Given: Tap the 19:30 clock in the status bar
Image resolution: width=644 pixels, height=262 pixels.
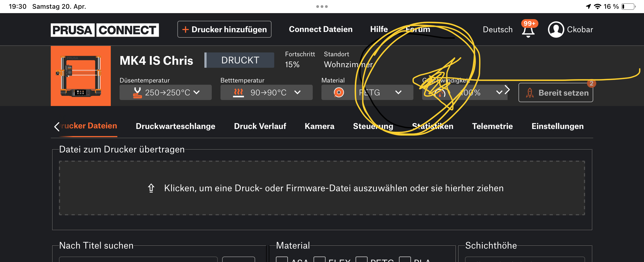Looking at the screenshot, I should (x=17, y=6).
